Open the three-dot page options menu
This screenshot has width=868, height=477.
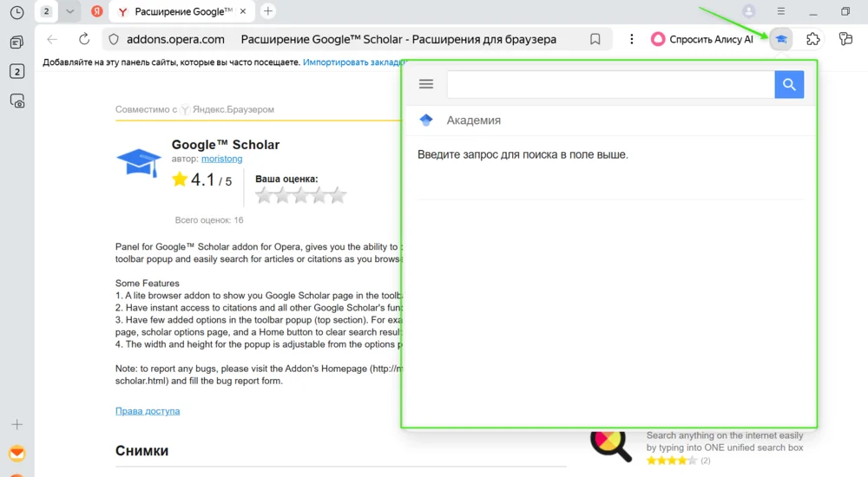coord(632,39)
